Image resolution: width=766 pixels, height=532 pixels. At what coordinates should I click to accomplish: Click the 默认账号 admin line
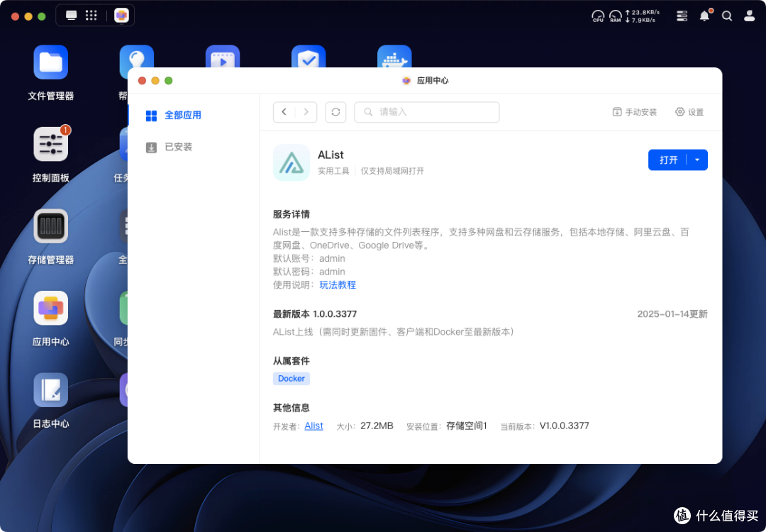[x=309, y=258]
